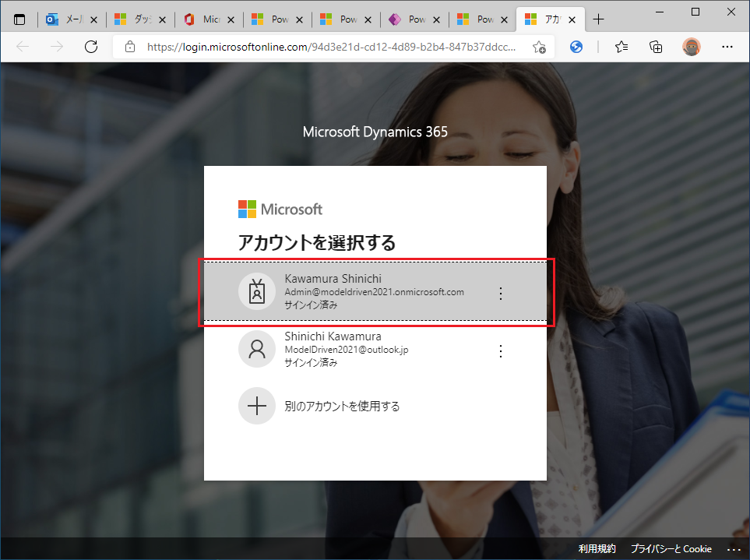Open the Edge settings and more menu
The image size is (750, 560).
(x=727, y=47)
